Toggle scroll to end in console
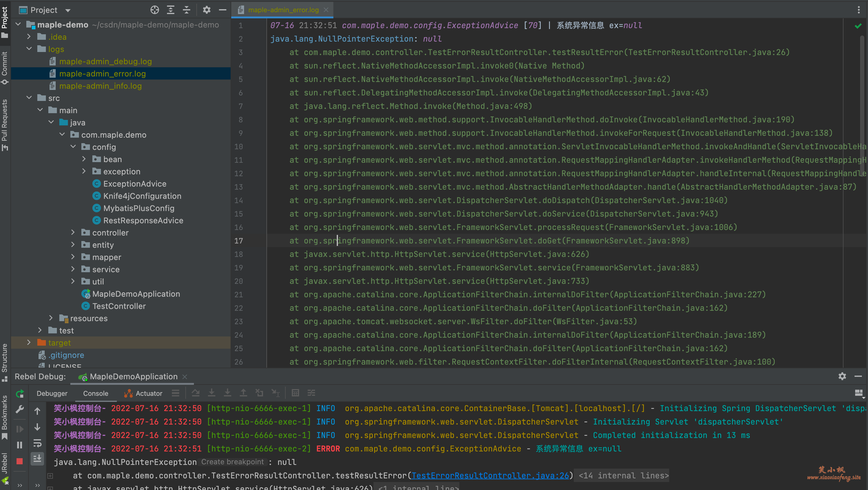Image resolution: width=868 pixels, height=490 pixels. [x=37, y=459]
